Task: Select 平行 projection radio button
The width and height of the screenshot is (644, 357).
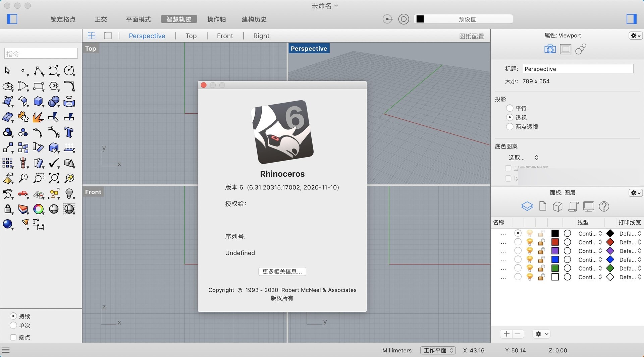Action: click(509, 108)
